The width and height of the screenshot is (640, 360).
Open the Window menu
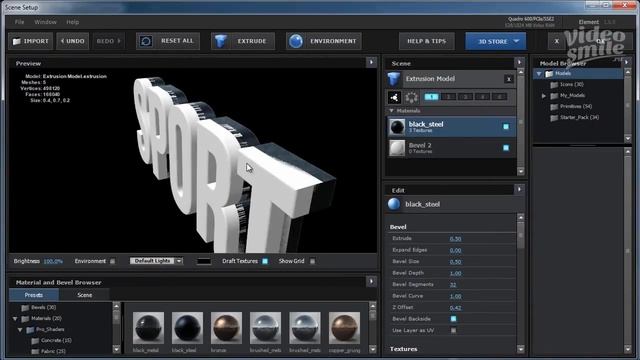(45, 22)
